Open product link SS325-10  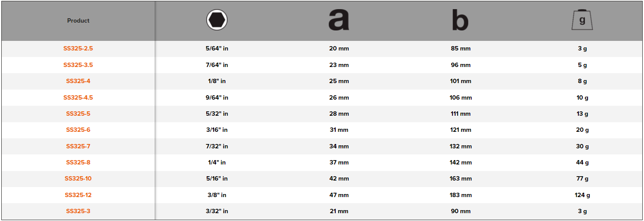(78, 178)
